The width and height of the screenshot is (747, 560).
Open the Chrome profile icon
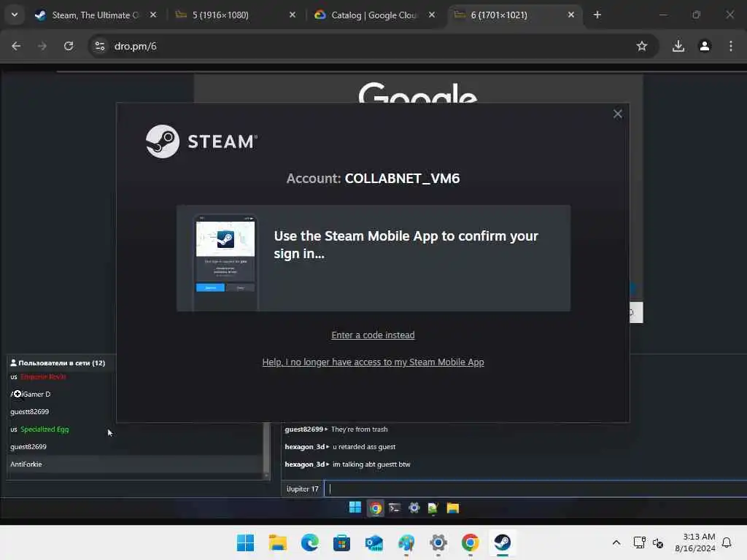point(705,46)
